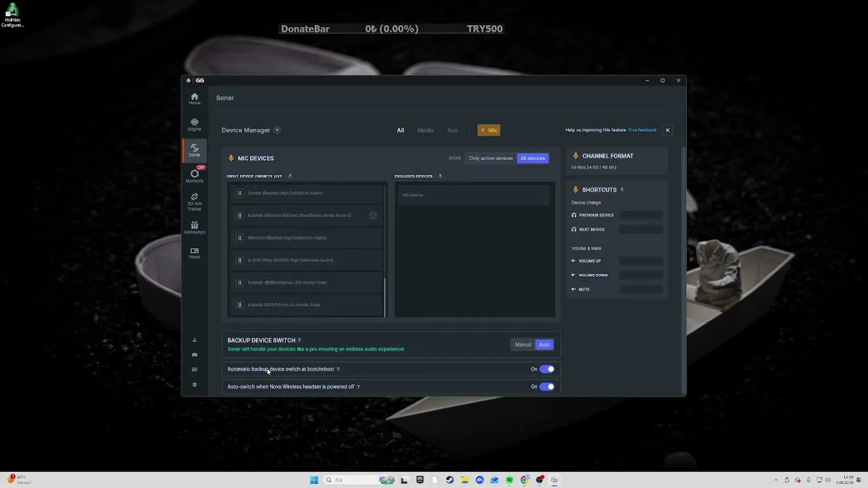Switch to the Aux tab
This screenshot has width=868, height=488.
[452, 130]
